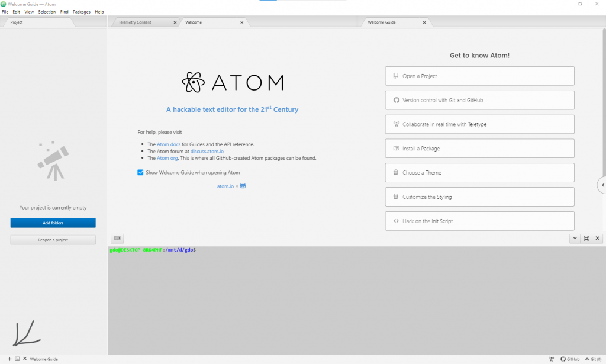Hide the terminal panel with the down chevron
This screenshot has width=606, height=364.
575,239
